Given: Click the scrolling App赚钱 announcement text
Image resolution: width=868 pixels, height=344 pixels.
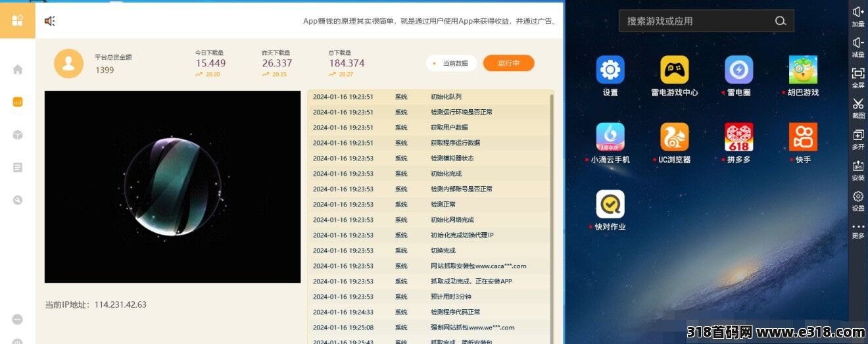Looking at the screenshot, I should pos(430,21).
